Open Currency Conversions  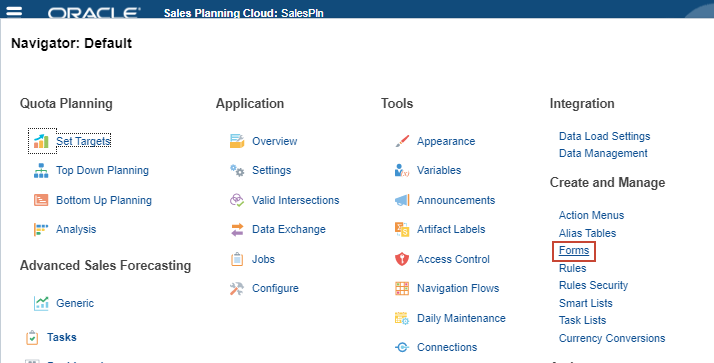click(x=612, y=338)
